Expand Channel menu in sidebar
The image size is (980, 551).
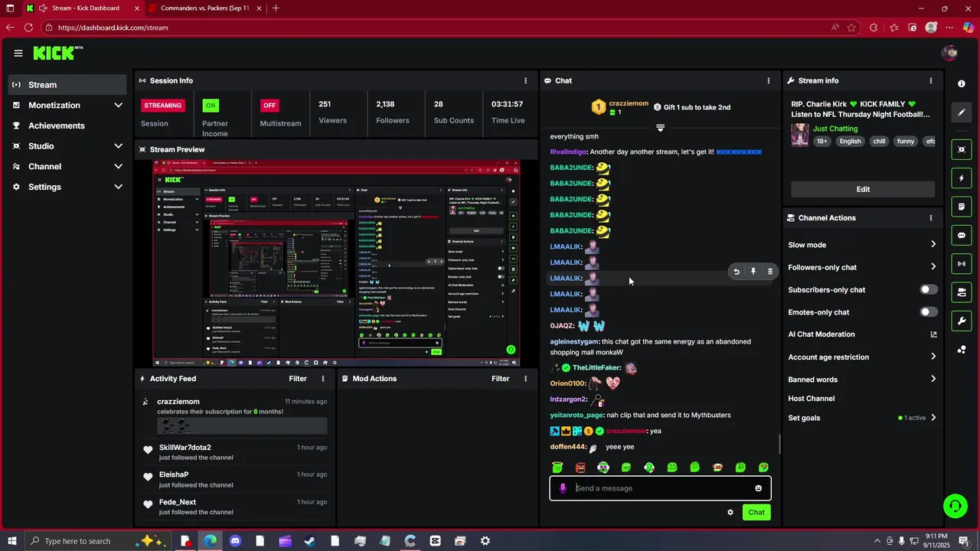point(118,166)
